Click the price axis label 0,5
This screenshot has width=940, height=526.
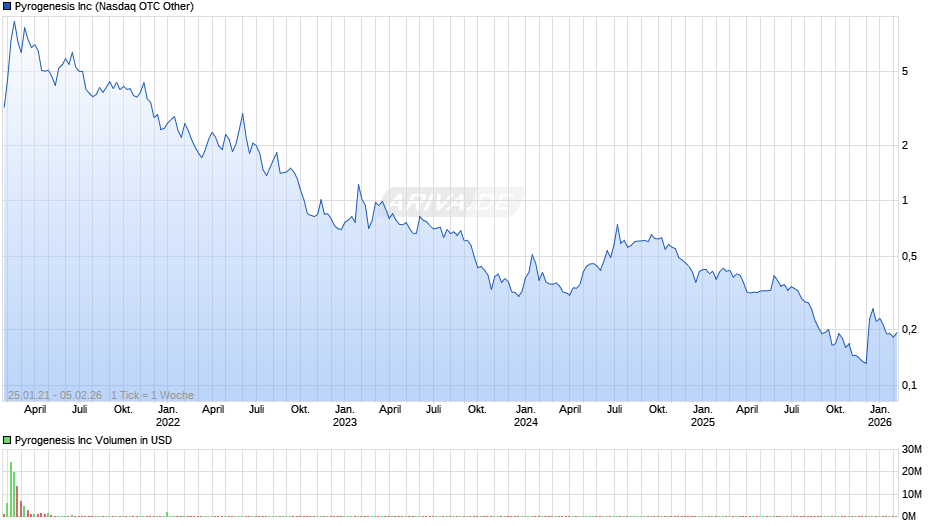(909, 257)
